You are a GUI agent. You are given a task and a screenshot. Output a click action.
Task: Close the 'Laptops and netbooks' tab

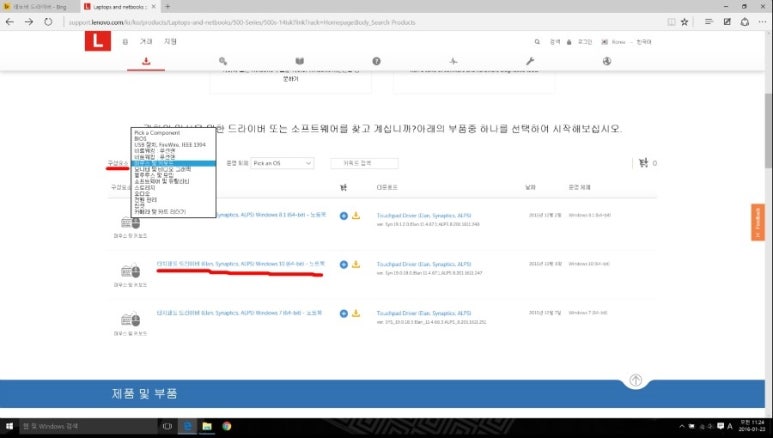click(x=153, y=6)
